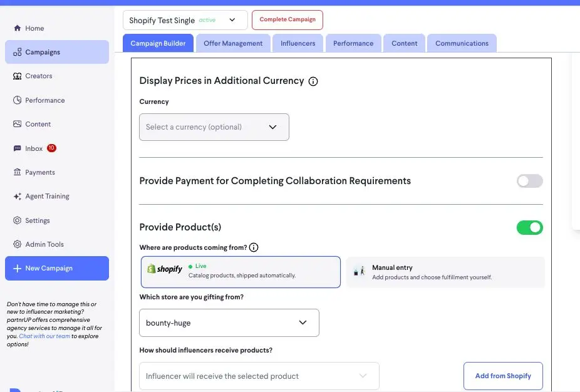
Task: Click the Inbox chat bubble icon
Action: click(17, 148)
